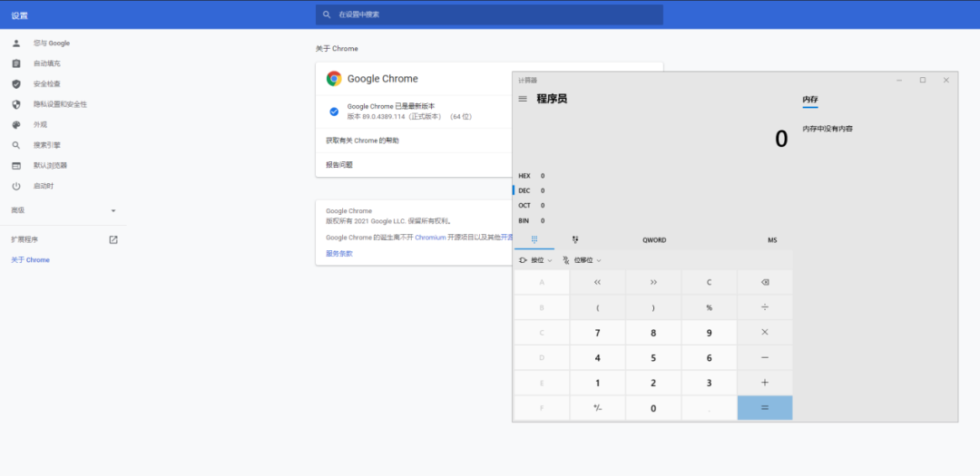Click the MS memory store button
The image size is (980, 476).
[x=772, y=240]
